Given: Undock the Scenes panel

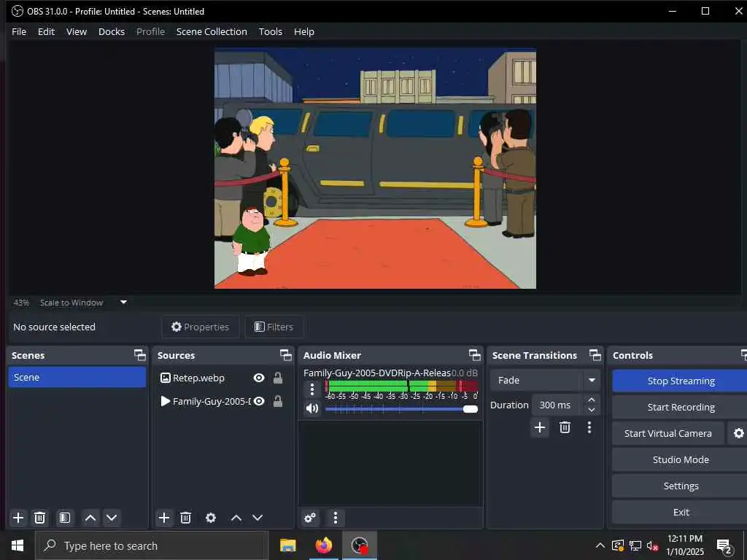Looking at the screenshot, I should click(x=139, y=355).
